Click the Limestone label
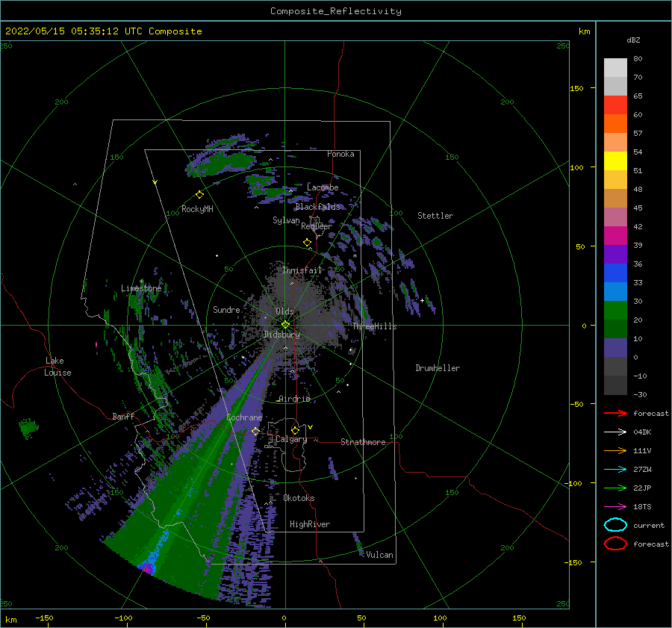Screen dimensions: 672x628 point(141,288)
